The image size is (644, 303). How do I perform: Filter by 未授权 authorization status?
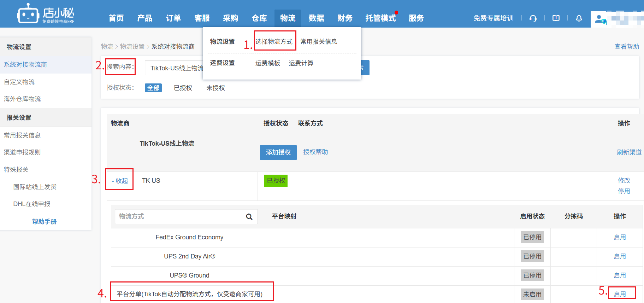coord(215,88)
